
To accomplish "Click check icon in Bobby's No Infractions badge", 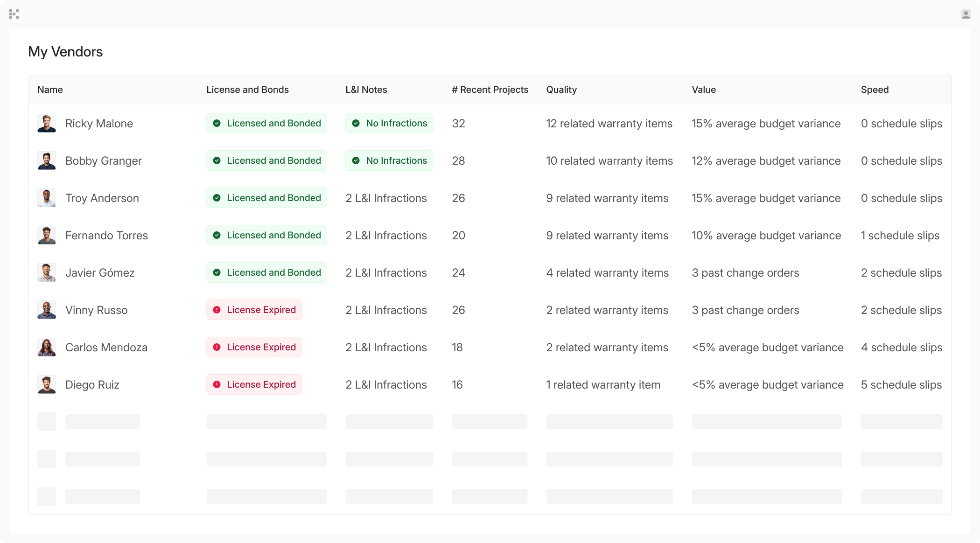I will click(356, 160).
